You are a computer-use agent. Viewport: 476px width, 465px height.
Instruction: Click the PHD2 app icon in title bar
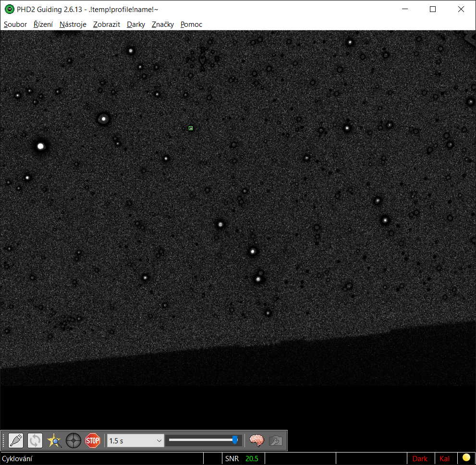pos(10,10)
